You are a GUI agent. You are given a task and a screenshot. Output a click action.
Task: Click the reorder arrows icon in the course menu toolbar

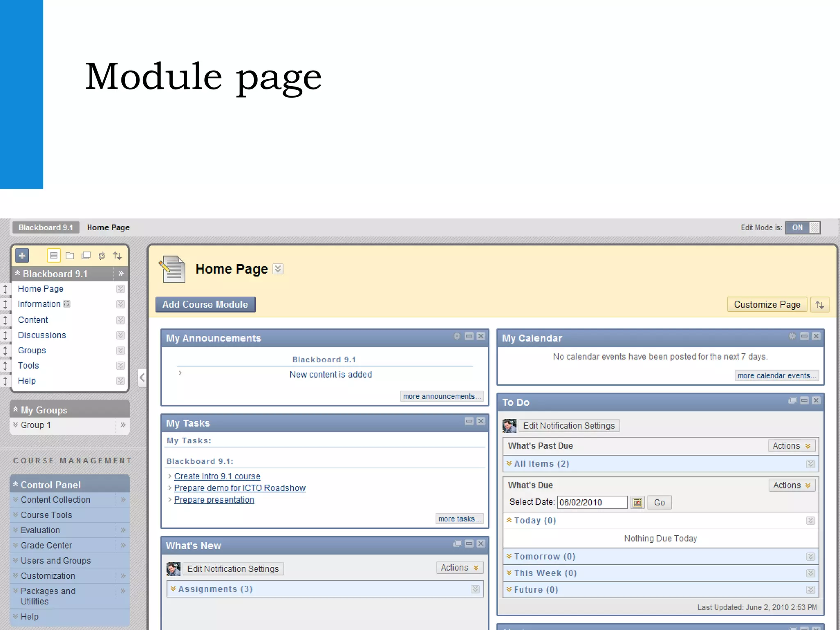[117, 256]
